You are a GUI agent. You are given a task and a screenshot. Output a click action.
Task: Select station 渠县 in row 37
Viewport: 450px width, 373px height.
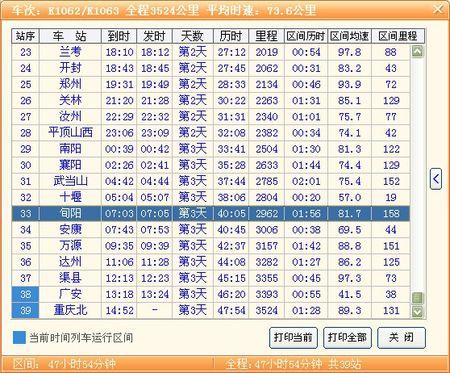(70, 278)
